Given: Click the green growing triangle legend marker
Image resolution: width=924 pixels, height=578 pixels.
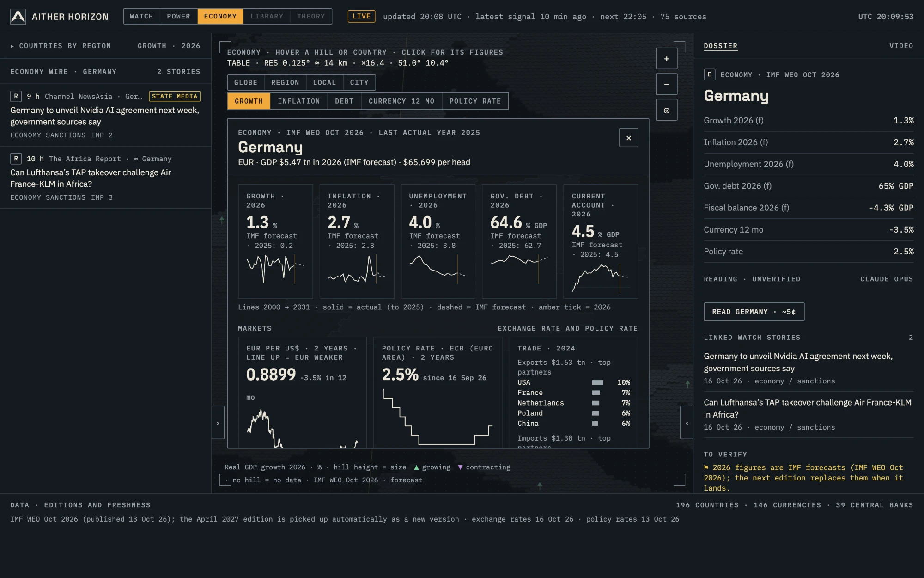Looking at the screenshot, I should click(x=416, y=467).
